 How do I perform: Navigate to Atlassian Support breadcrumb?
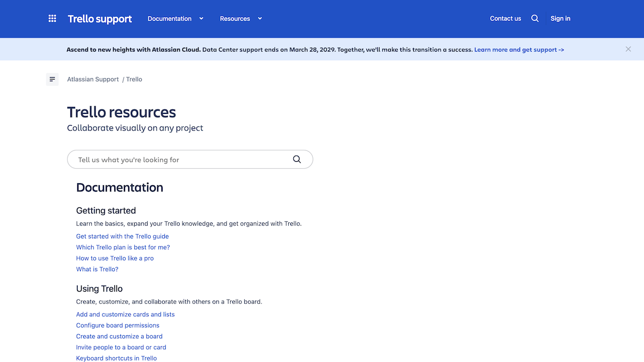[x=92, y=79]
